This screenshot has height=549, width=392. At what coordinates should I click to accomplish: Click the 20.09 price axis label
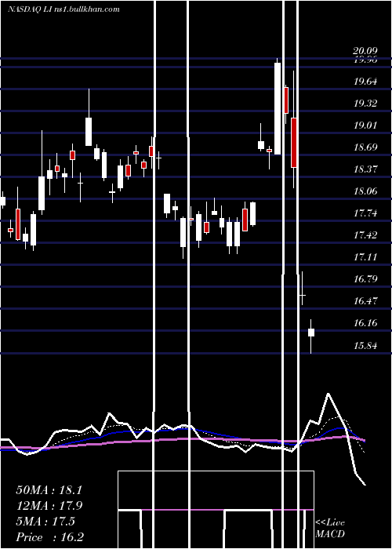(365, 51)
